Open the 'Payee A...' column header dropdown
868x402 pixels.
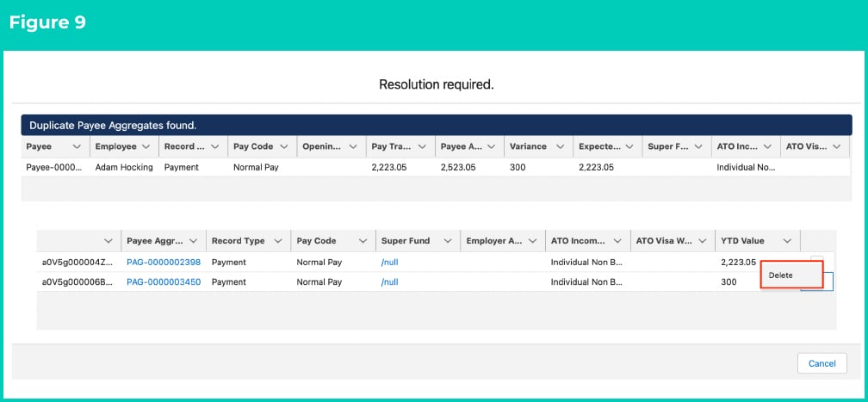[x=491, y=146]
